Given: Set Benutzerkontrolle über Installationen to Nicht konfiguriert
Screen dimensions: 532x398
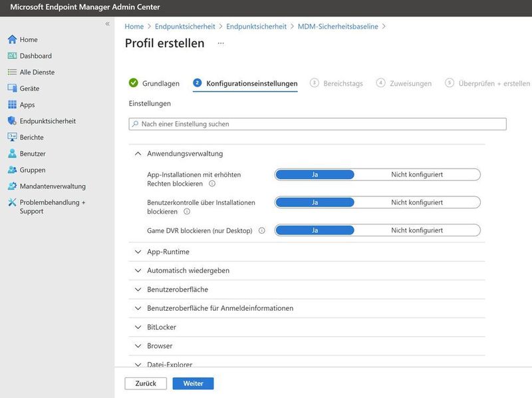Looking at the screenshot, I should (x=417, y=202).
